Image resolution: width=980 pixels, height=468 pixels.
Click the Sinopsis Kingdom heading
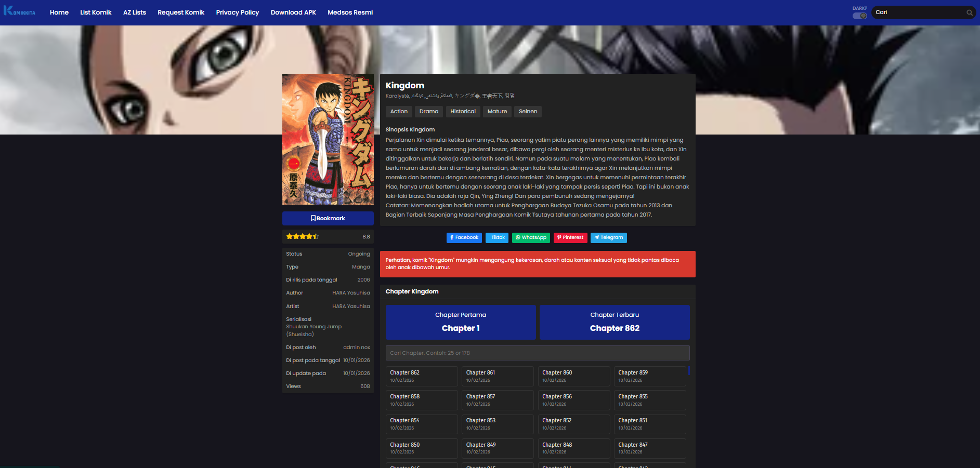(410, 130)
